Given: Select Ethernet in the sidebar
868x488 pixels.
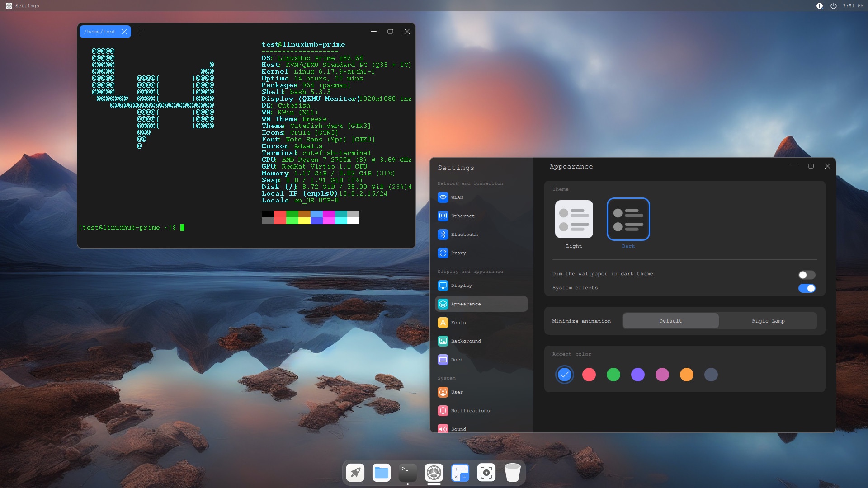Looking at the screenshot, I should [462, 216].
